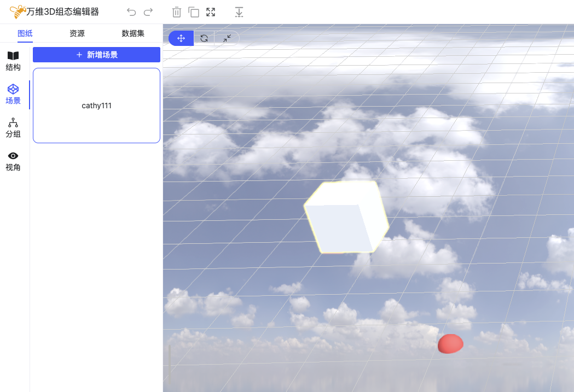Click the undo arrow icon
The image size is (574, 392).
131,12
